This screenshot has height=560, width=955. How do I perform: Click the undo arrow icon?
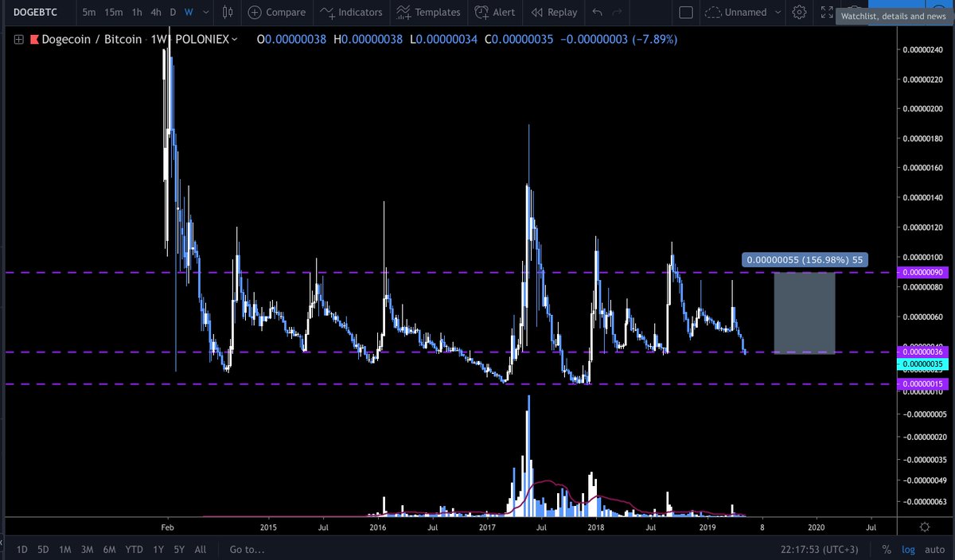[x=598, y=12]
